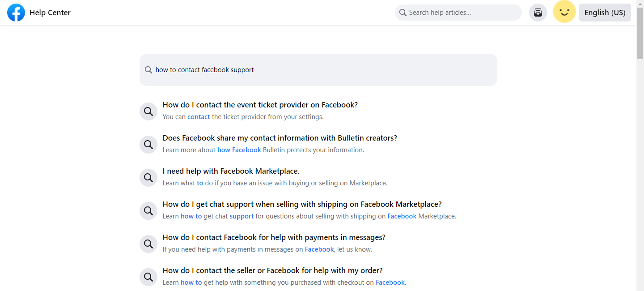Click magnifier icon beside seller order help result
644x291 pixels.
(x=148, y=277)
